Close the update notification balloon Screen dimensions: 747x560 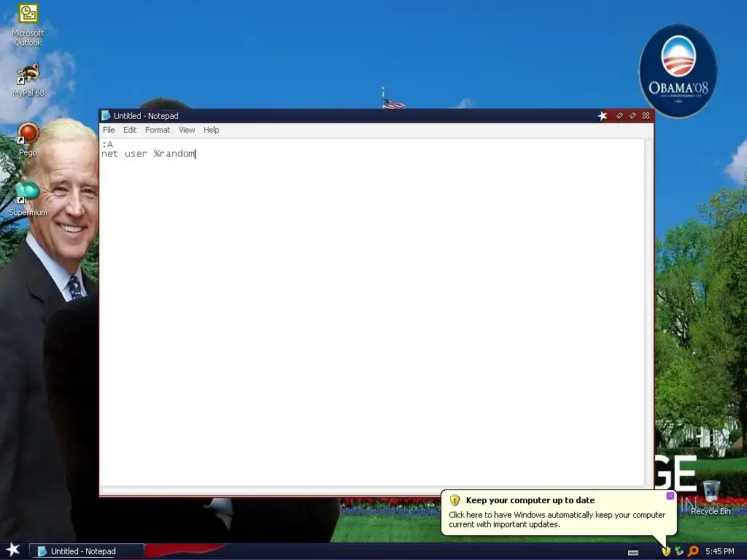pos(670,496)
